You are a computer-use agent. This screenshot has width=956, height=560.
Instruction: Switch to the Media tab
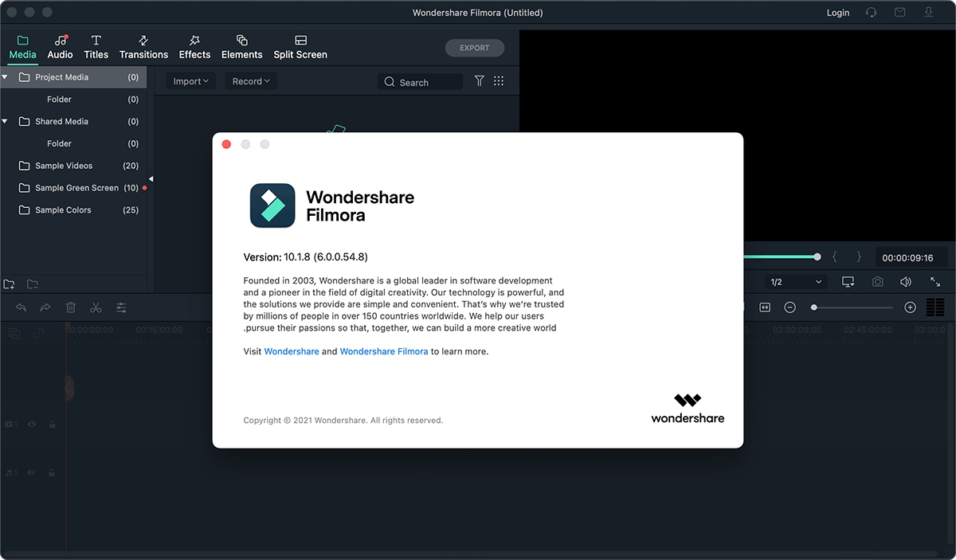click(x=22, y=48)
